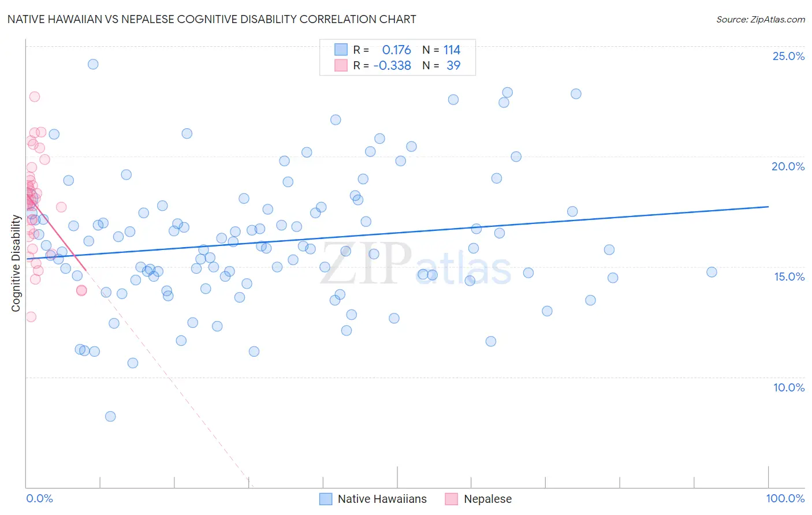
Task: Click the -0.338 correlation value
Action: click(392, 65)
